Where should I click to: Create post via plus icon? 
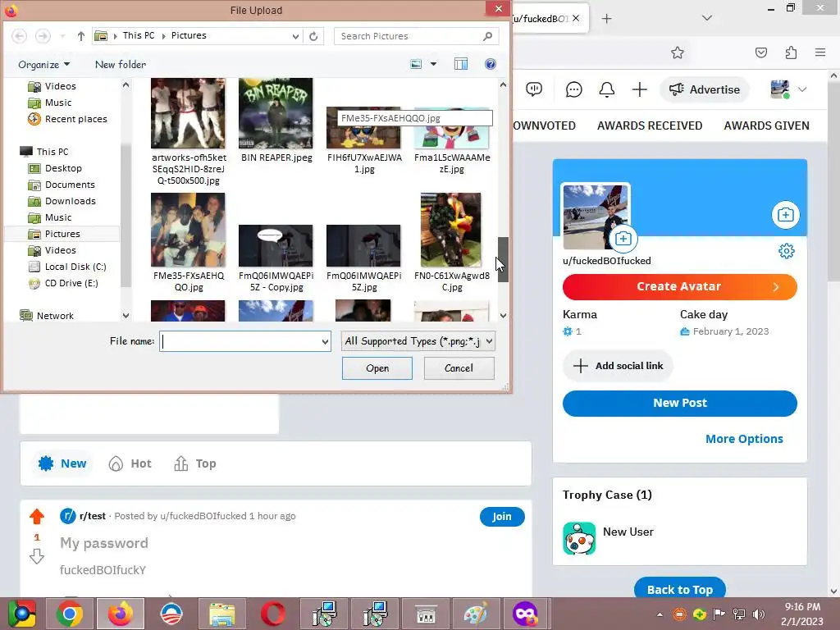pyautogui.click(x=640, y=89)
